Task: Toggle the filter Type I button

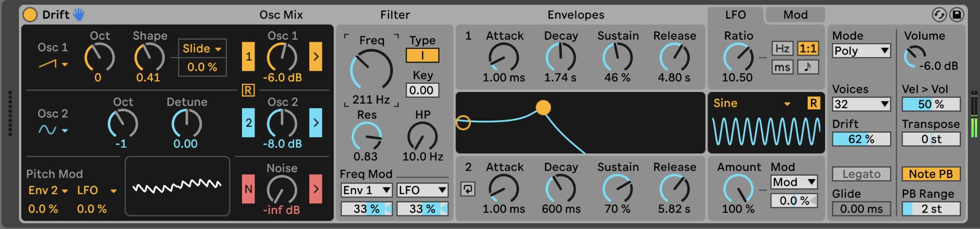Action: tap(422, 55)
